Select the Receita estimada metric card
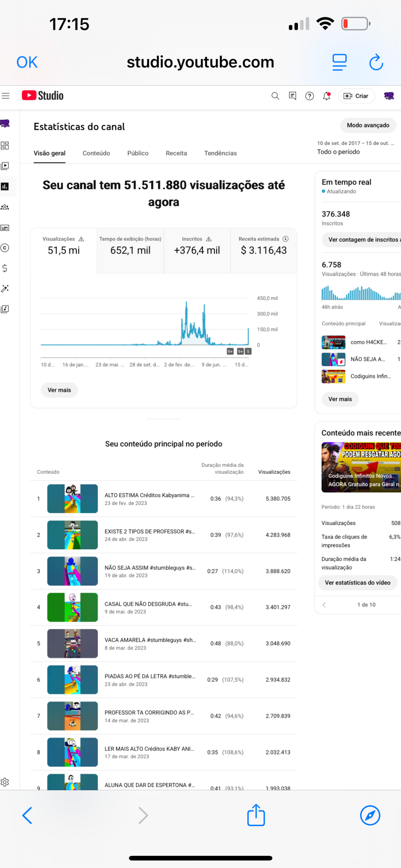This screenshot has height=868, width=401. pos(264,251)
